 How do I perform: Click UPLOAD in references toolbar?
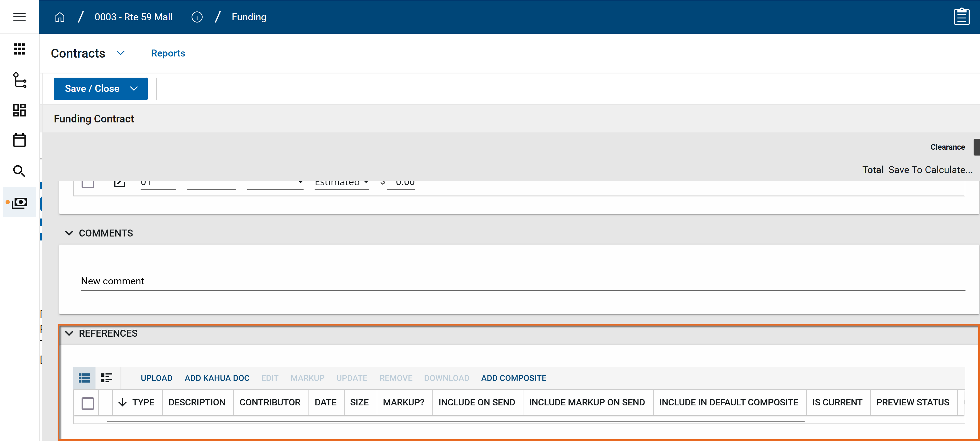(156, 378)
